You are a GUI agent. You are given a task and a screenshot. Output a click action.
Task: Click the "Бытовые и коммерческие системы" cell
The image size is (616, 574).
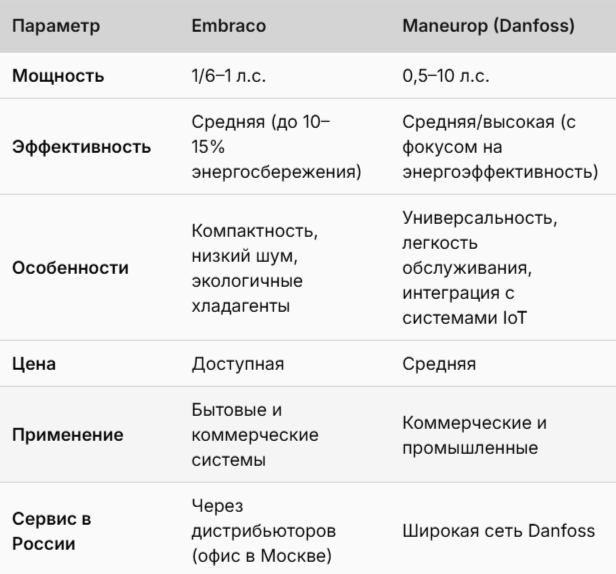(x=255, y=435)
